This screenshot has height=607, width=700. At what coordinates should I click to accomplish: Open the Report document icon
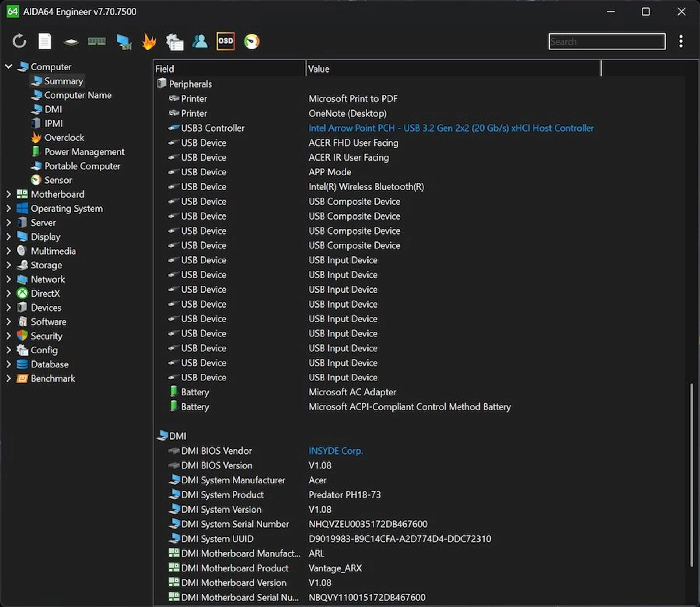pyautogui.click(x=45, y=41)
